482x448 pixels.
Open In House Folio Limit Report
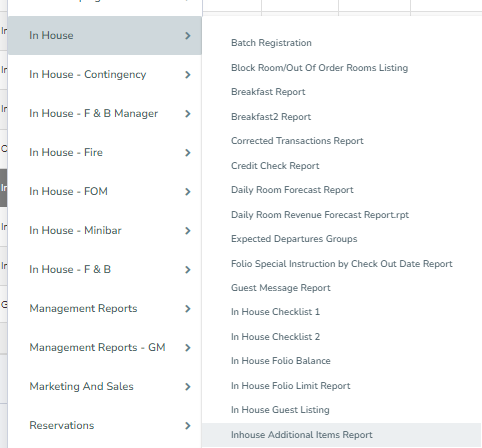(x=291, y=386)
